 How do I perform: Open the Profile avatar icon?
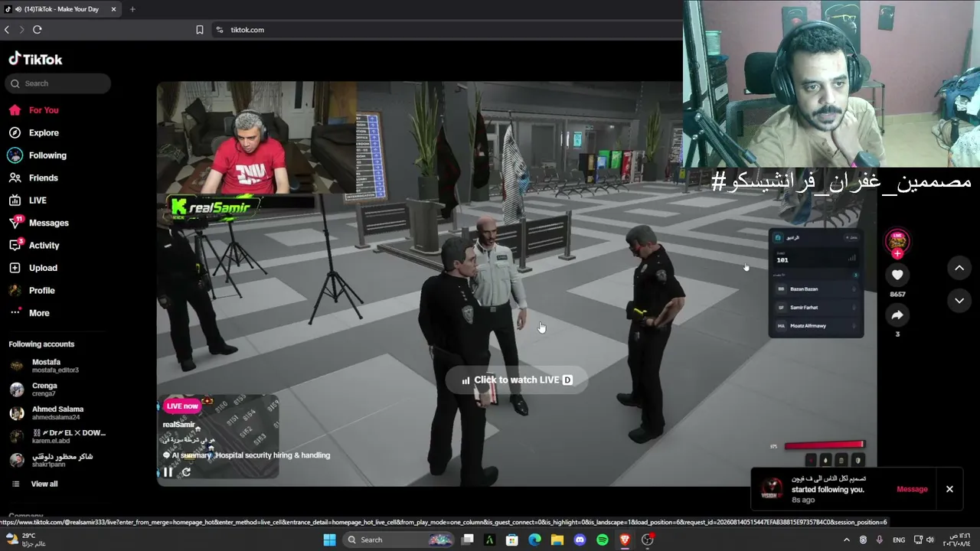(15, 291)
